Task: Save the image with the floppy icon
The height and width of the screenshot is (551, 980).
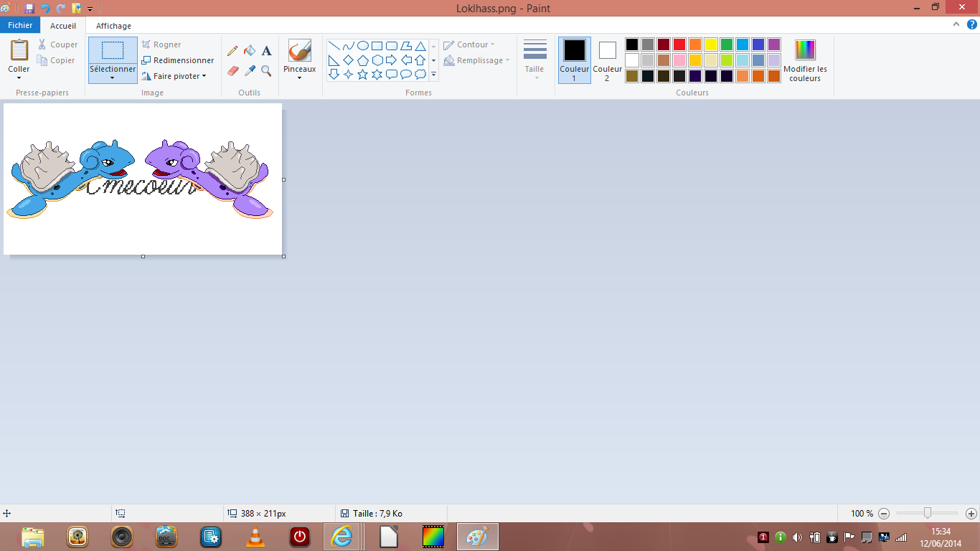Action: tap(29, 9)
